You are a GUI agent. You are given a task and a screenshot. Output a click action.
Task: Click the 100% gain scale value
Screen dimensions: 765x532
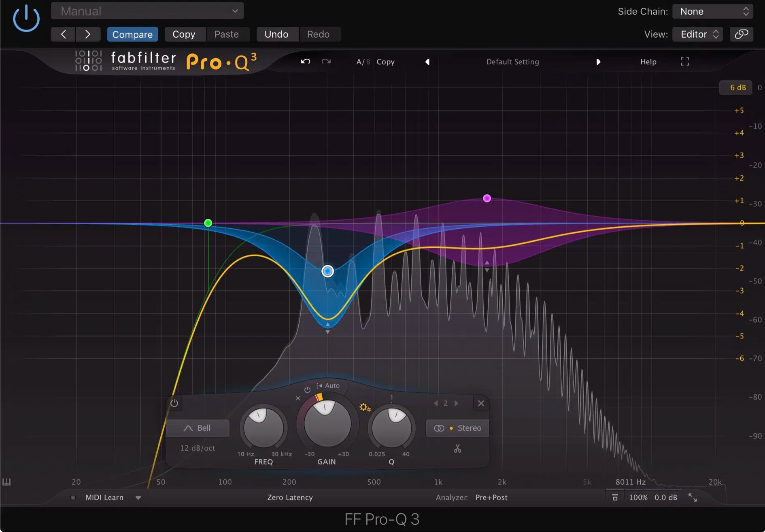point(638,497)
